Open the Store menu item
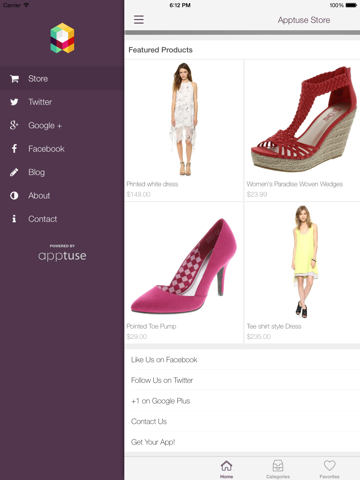This screenshot has height=480, width=360. (x=62, y=79)
